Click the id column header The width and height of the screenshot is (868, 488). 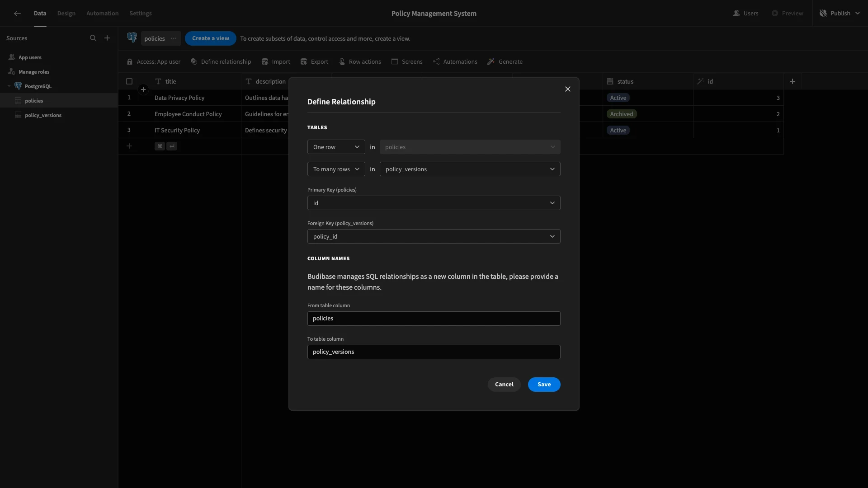pyautogui.click(x=738, y=81)
